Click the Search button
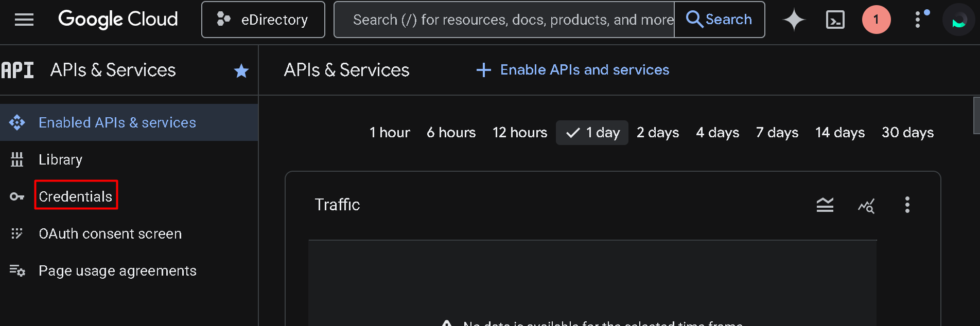Image resolution: width=980 pixels, height=326 pixels. [719, 20]
